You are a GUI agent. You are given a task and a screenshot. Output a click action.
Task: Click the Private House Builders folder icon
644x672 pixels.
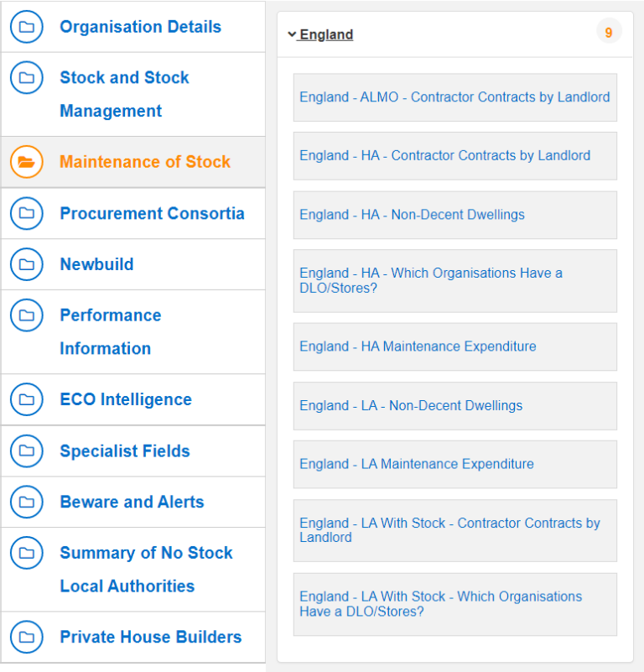pos(27,637)
